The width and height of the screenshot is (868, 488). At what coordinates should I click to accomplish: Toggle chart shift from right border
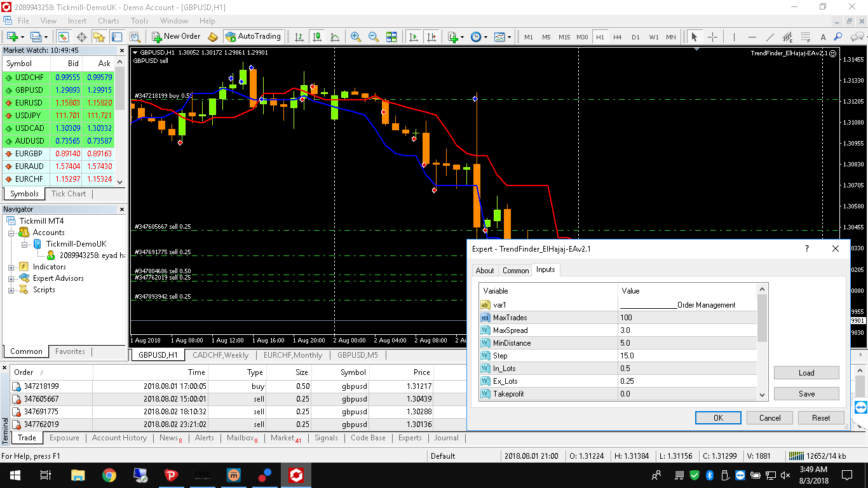[431, 37]
